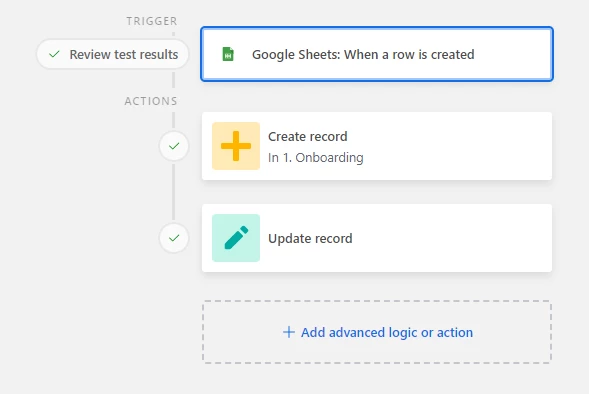The height and width of the screenshot is (394, 589).
Task: Click connector line between the two actions
Action: pyautogui.click(x=173, y=192)
